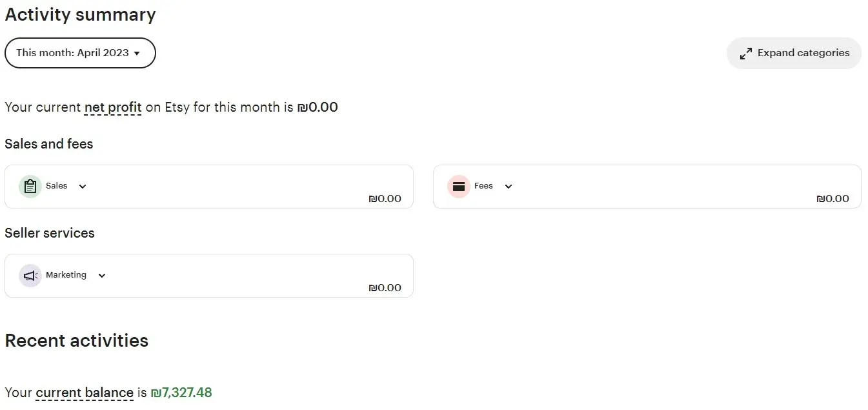
Task: Click the Sales clipboard icon
Action: [x=30, y=187]
